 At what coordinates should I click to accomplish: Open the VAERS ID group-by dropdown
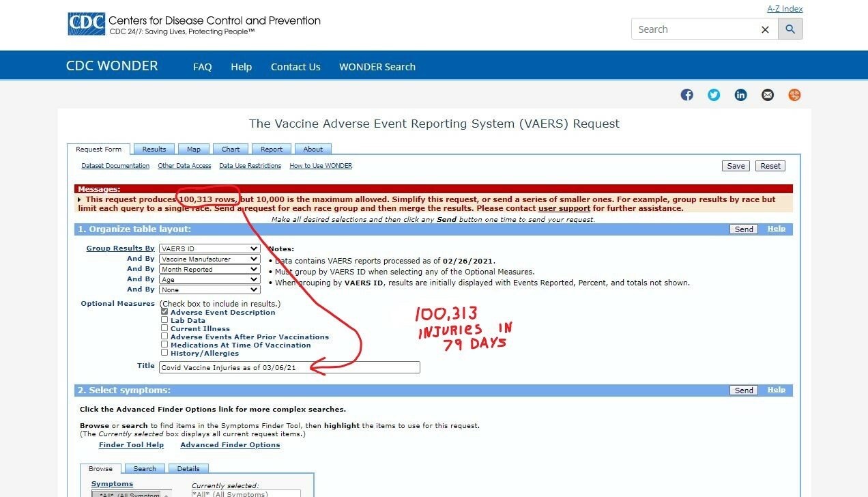[209, 248]
